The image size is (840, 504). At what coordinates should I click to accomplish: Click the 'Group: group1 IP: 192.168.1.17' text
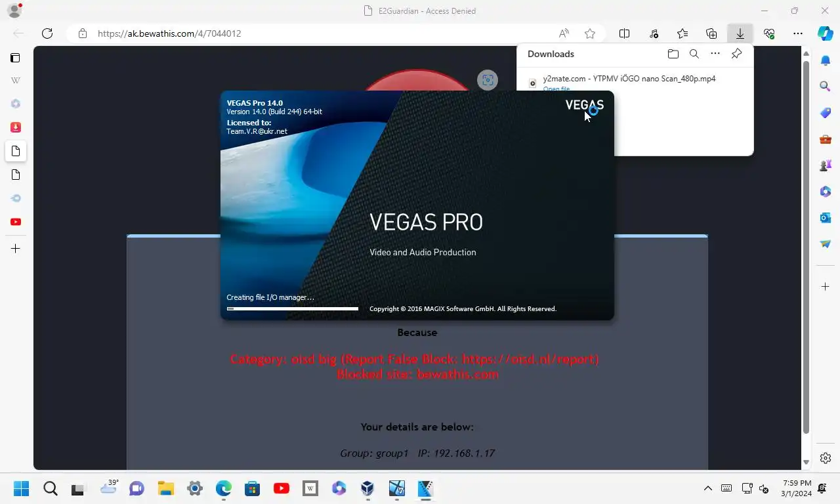coord(417,453)
